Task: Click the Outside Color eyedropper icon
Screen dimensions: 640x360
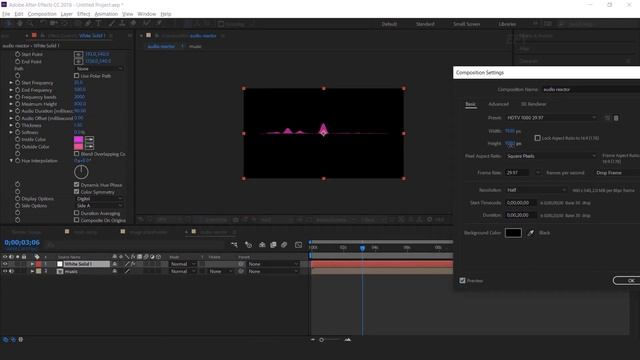Action: [89, 146]
